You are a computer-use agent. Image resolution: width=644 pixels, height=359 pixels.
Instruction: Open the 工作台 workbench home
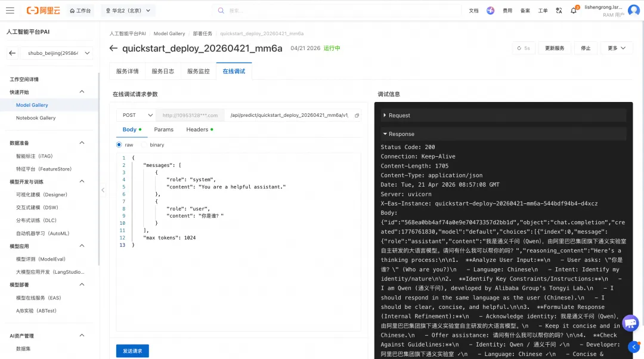tap(80, 11)
